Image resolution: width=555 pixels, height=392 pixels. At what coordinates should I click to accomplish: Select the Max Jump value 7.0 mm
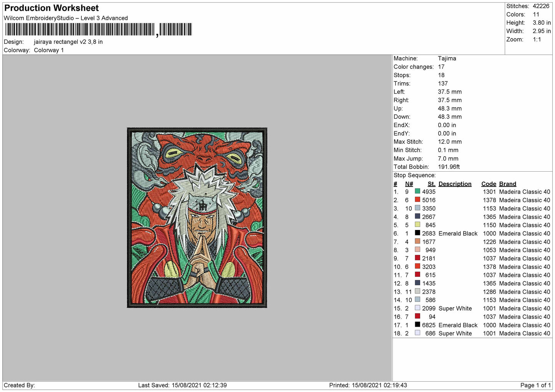click(448, 159)
